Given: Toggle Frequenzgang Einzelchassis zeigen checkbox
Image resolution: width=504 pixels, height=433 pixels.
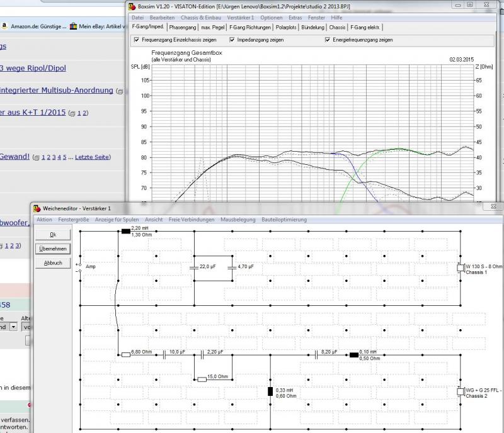Looking at the screenshot, I should [x=137, y=40].
